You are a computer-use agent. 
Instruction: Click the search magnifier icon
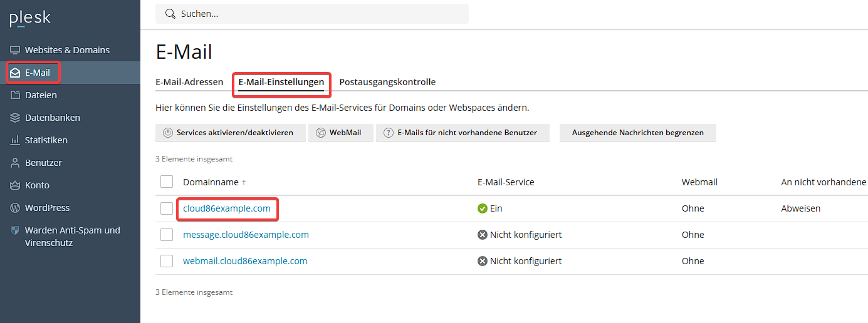(x=170, y=14)
